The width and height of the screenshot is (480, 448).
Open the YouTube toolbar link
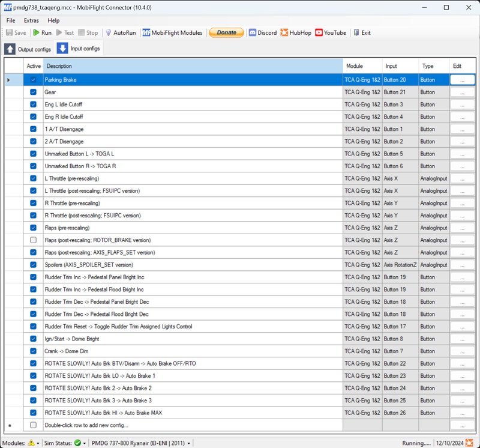(331, 33)
